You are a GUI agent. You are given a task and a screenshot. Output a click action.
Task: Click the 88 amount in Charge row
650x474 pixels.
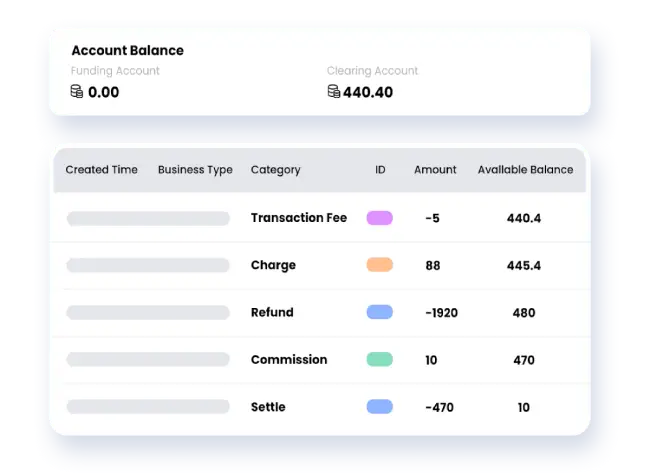click(433, 265)
